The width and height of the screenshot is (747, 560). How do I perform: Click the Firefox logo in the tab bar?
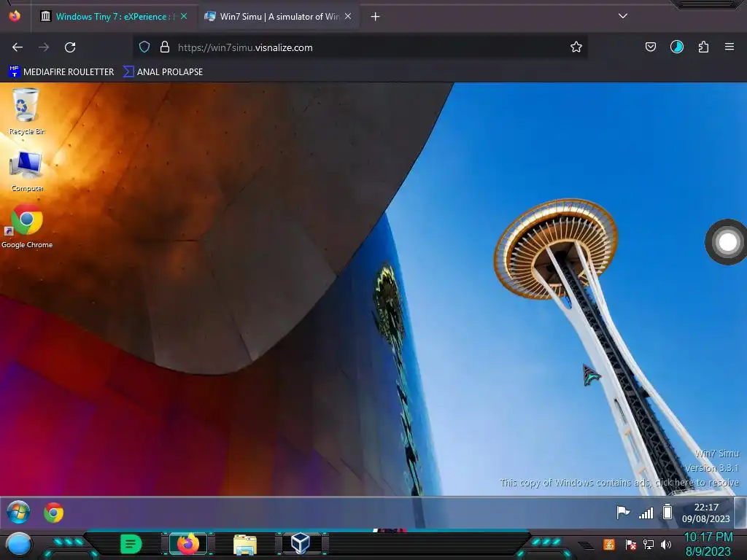coord(15,16)
